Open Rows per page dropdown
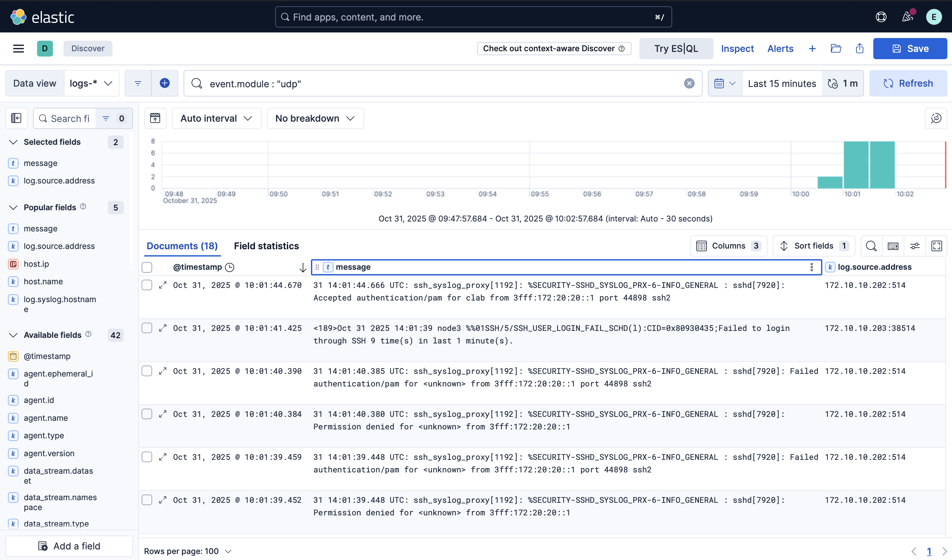This screenshot has height=560, width=952. tap(188, 551)
